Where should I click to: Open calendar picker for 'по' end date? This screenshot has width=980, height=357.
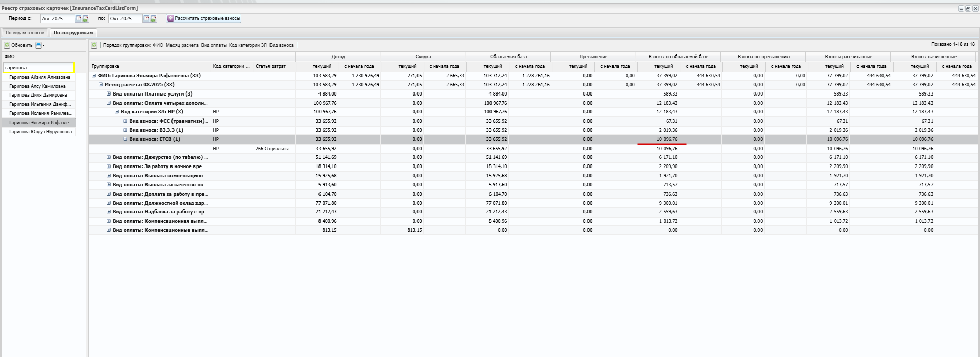(x=146, y=18)
